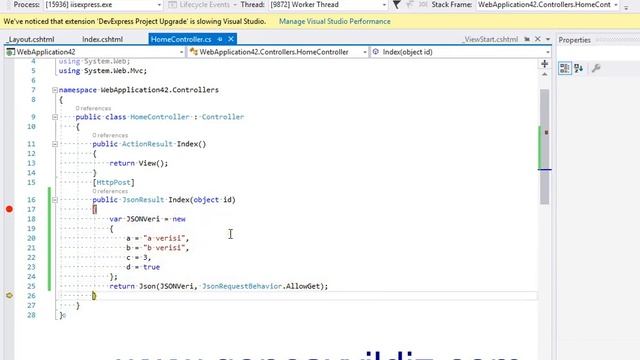This screenshot has width=640, height=360.
Task: Open Property Pages wrench icon
Action: (596, 68)
